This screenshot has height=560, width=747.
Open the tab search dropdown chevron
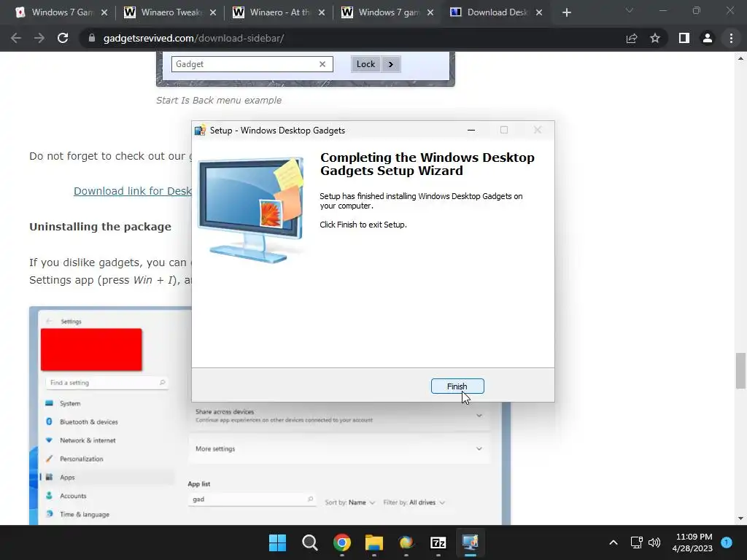coord(630,10)
